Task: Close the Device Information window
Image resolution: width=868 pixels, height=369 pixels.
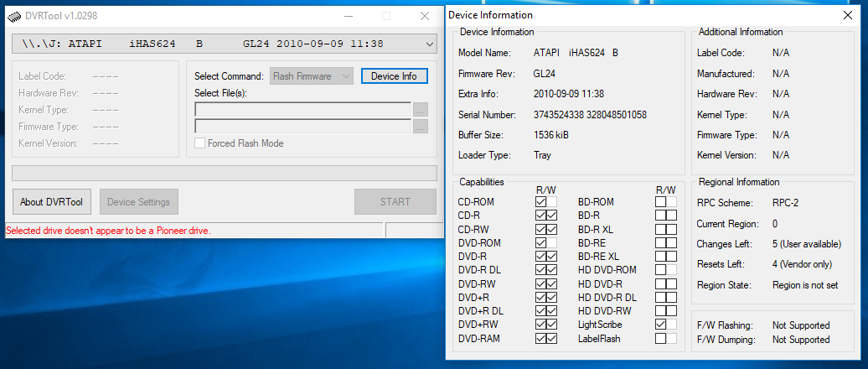Action: click(x=848, y=15)
